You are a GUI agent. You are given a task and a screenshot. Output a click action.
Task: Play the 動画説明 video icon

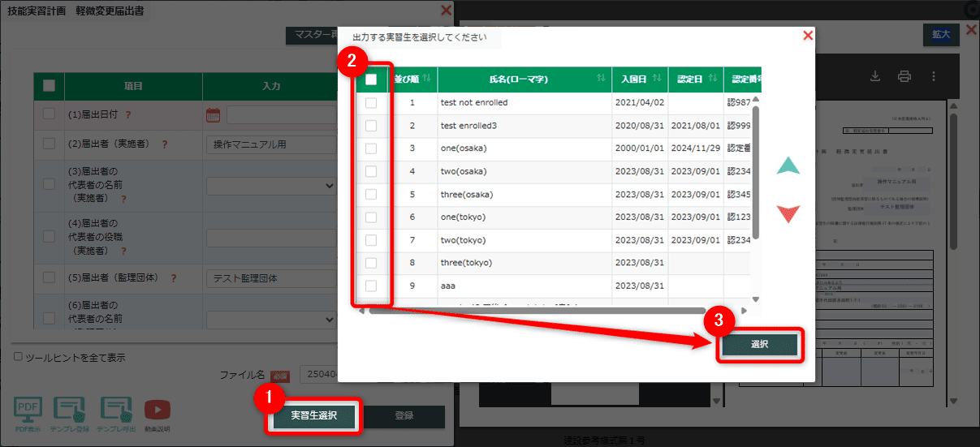[157, 410]
